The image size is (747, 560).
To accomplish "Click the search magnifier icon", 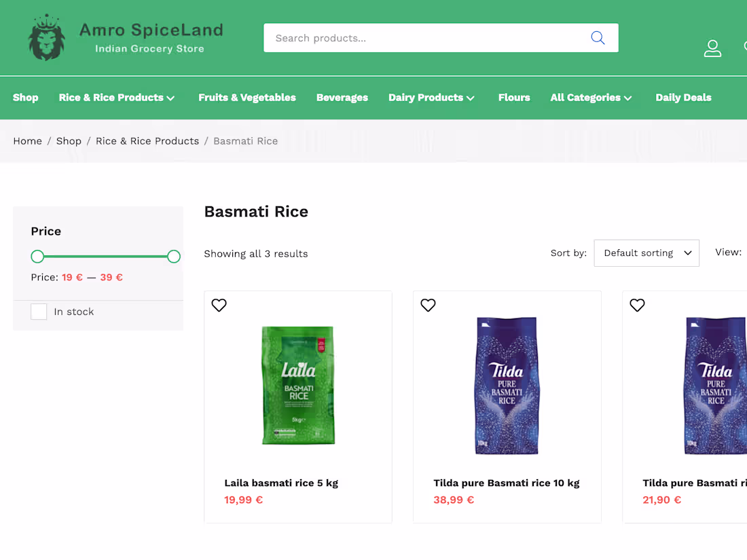I will pos(598,37).
